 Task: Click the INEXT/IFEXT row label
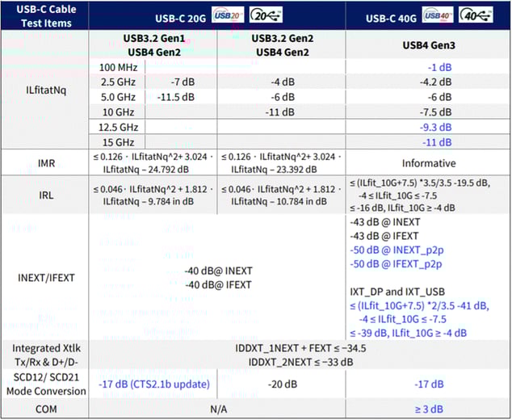tap(46, 278)
